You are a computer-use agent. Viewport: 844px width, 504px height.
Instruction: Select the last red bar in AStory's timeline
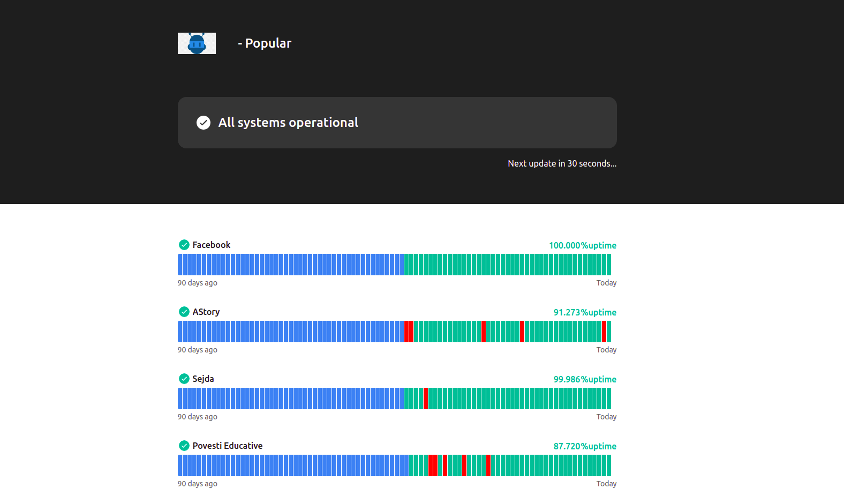click(604, 332)
